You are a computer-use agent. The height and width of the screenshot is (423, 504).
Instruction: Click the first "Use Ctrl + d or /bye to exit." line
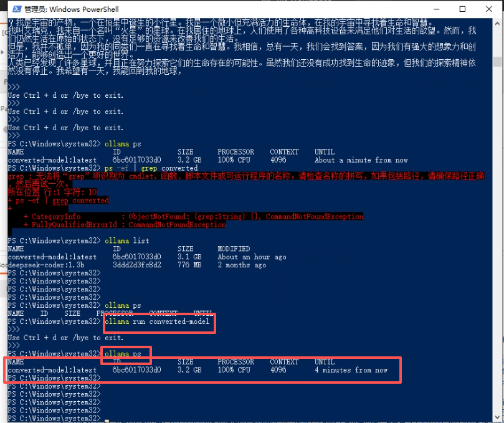click(x=65, y=95)
